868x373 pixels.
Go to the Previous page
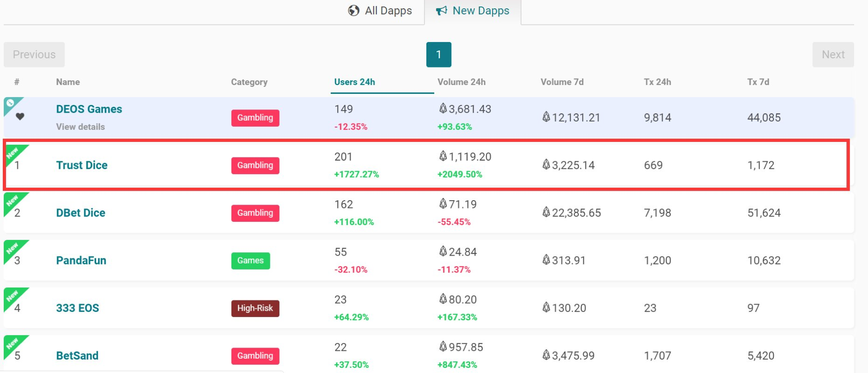point(34,55)
